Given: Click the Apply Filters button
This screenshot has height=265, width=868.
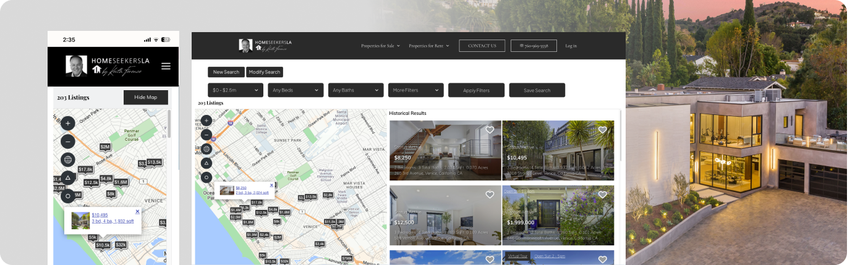Looking at the screenshot, I should 476,90.
